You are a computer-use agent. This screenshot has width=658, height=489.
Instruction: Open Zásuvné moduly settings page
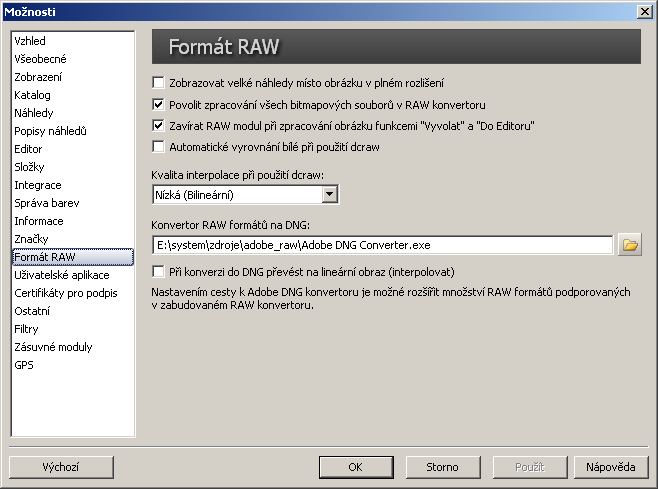[53, 347]
